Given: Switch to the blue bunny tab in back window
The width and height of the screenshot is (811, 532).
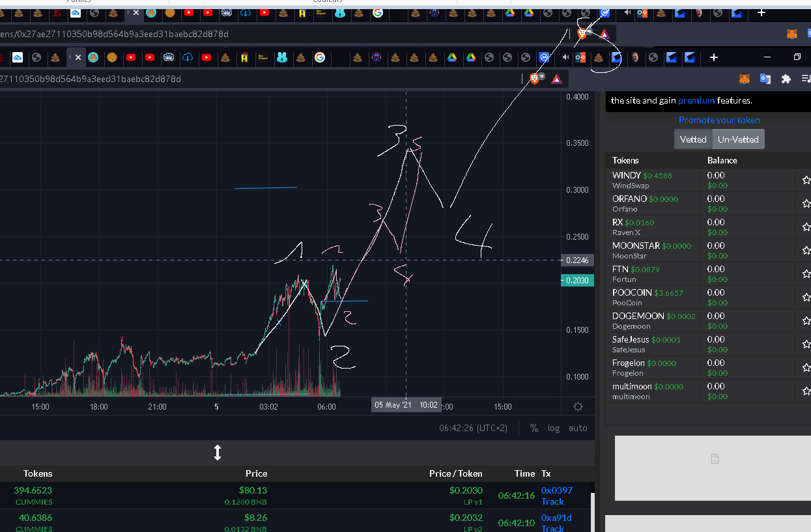Looking at the screenshot, I should 340,12.
